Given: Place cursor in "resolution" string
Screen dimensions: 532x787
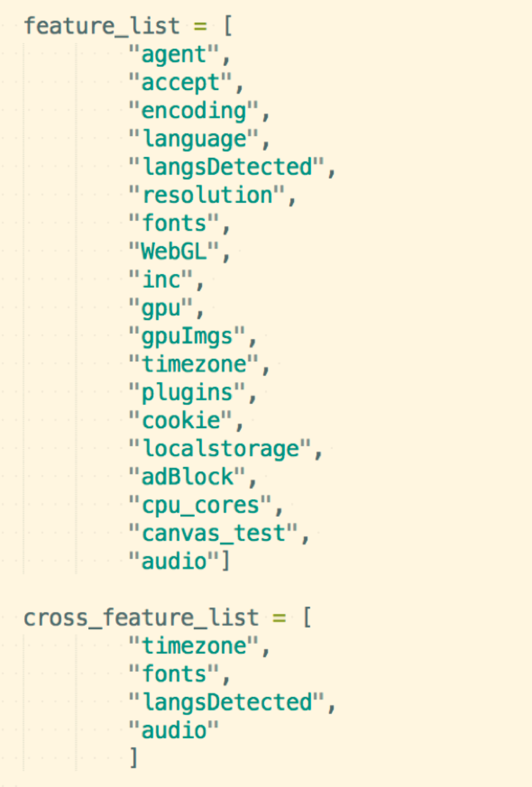Looking at the screenshot, I should pyautogui.click(x=207, y=195).
